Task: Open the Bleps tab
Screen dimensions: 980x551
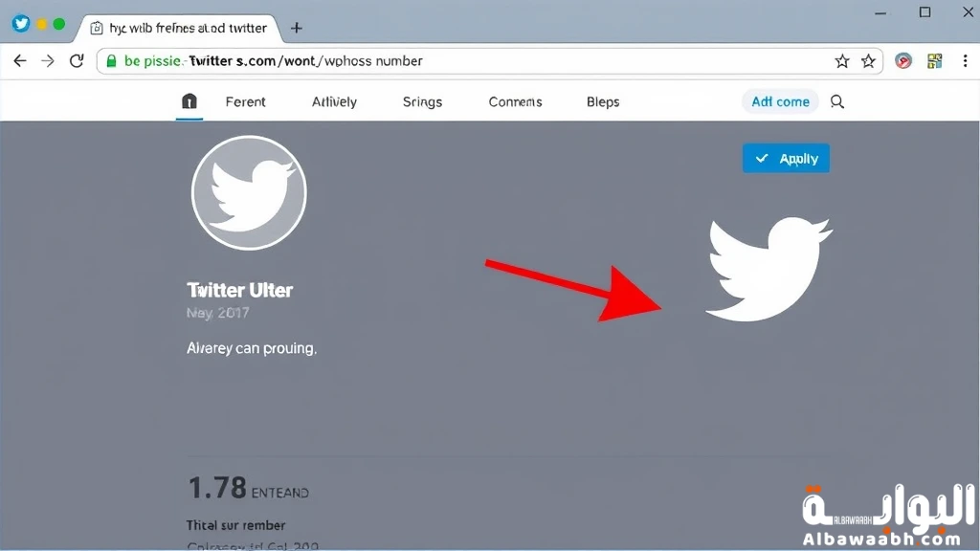Action: 603,101
